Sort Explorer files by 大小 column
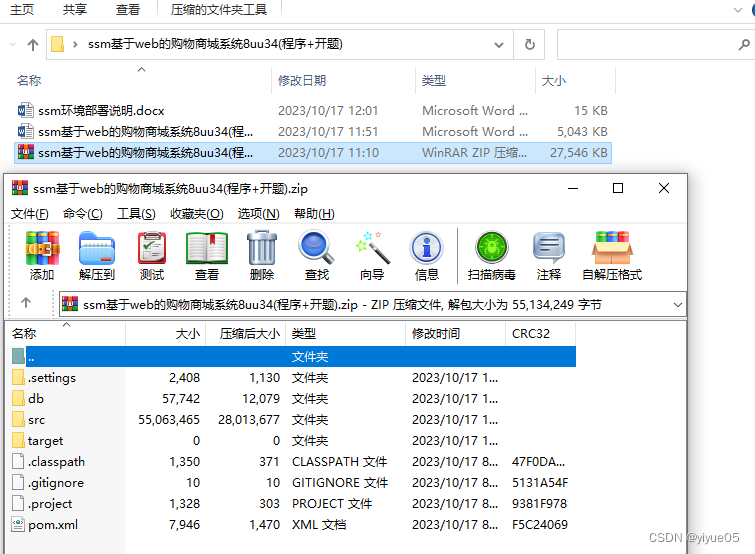Viewport: 755px width, 554px height. [x=575, y=80]
